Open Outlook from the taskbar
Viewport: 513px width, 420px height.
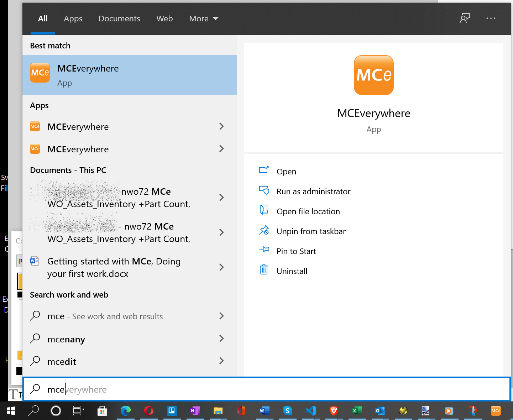(380, 411)
